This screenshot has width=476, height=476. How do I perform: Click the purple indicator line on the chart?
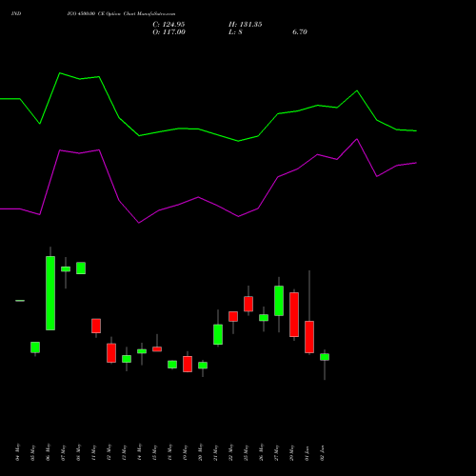pyautogui.click(x=208, y=202)
